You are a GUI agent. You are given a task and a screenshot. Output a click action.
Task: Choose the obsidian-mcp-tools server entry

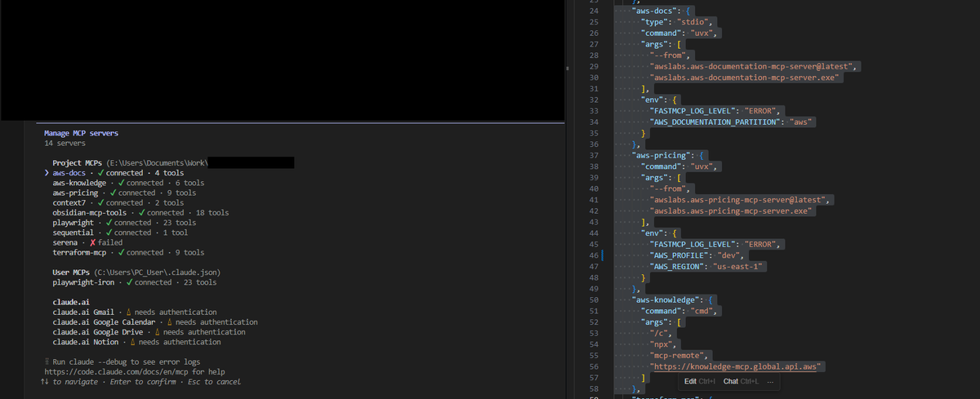140,213
